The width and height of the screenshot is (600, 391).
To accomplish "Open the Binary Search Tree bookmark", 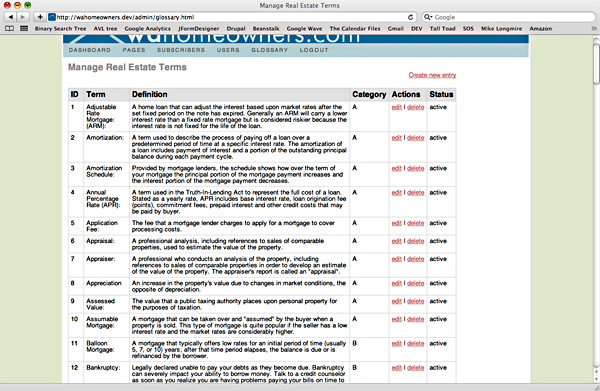I will (x=60, y=29).
